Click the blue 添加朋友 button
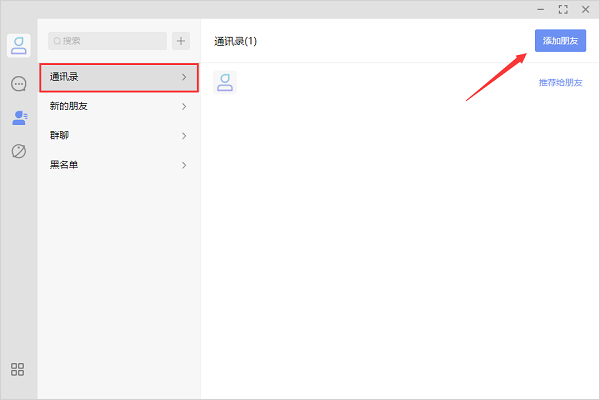Image resolution: width=600 pixels, height=400 pixels. (560, 41)
